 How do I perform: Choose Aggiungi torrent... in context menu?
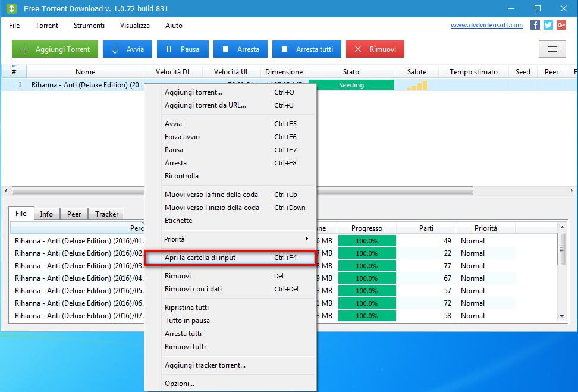pyautogui.click(x=230, y=92)
